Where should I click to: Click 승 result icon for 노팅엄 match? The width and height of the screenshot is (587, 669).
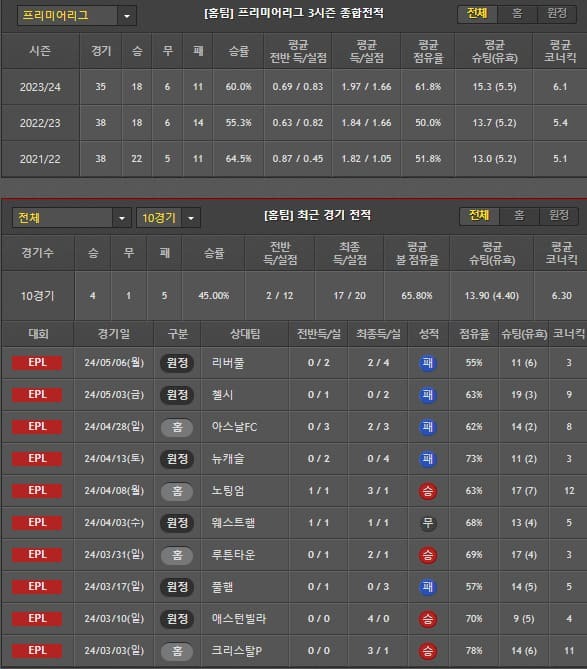click(427, 491)
